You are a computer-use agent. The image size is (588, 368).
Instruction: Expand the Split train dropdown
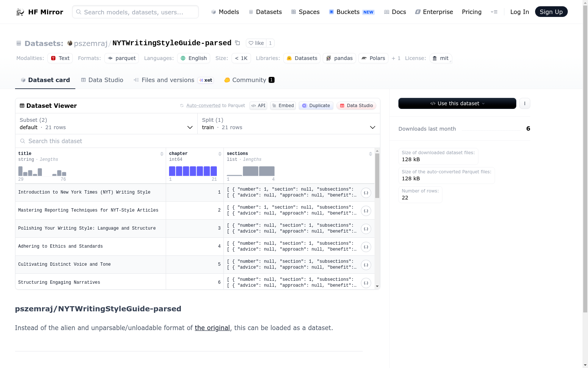pos(289,124)
